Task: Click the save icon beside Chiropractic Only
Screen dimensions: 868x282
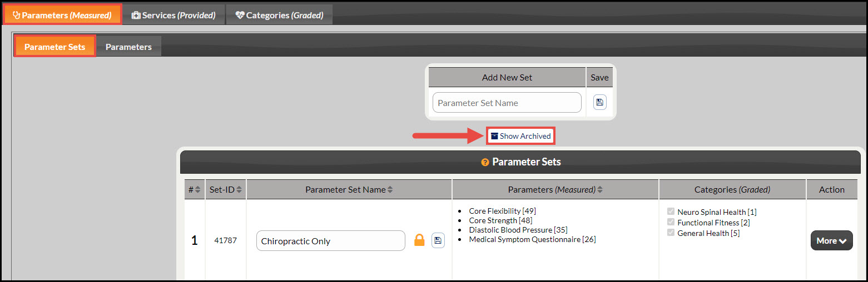Action: coord(438,240)
